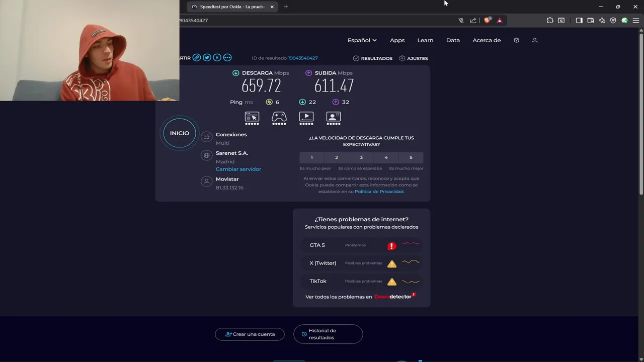This screenshot has width=644, height=362.
Task: Click the globe icon beside Sarenet S.A.
Action: coord(206,155)
